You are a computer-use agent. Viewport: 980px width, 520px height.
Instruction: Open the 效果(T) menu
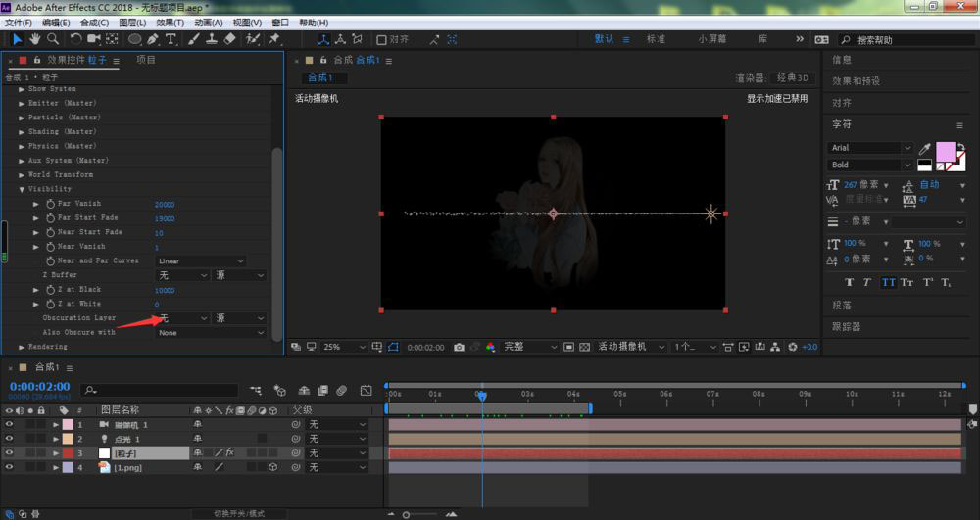click(x=170, y=23)
